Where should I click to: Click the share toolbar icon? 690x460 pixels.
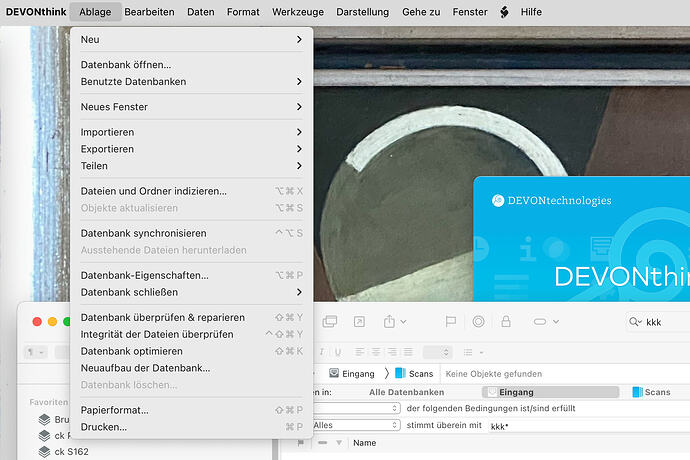[x=389, y=321]
